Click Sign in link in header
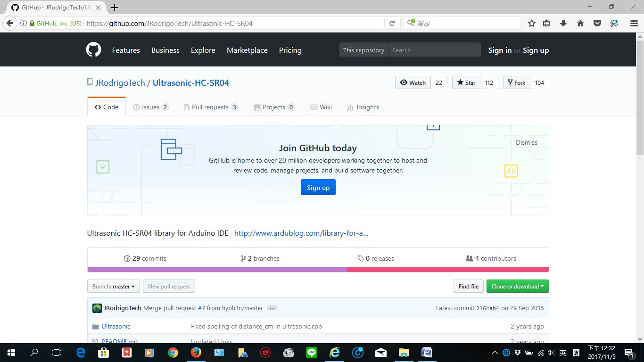The height and width of the screenshot is (362, 644). 500,50
